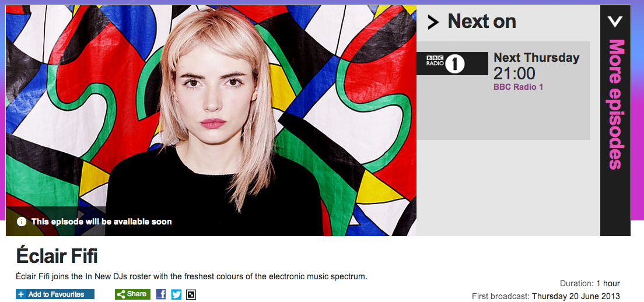
Task: Select the Next Thursday broadcast entry
Action: click(x=503, y=91)
